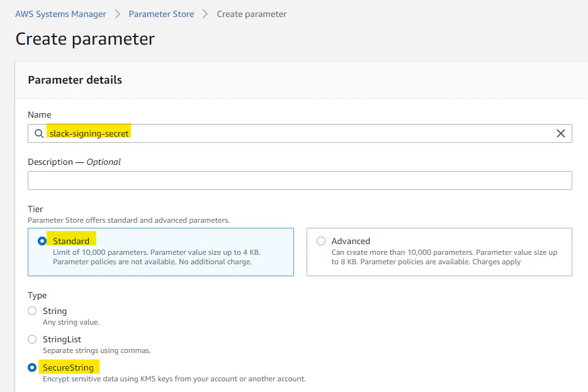Click the 'Any string value.' description text

point(71,322)
